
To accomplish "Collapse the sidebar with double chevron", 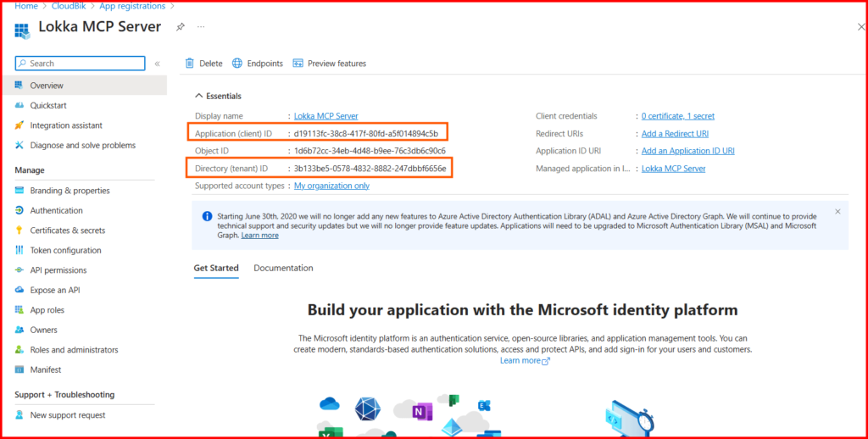I will point(157,64).
